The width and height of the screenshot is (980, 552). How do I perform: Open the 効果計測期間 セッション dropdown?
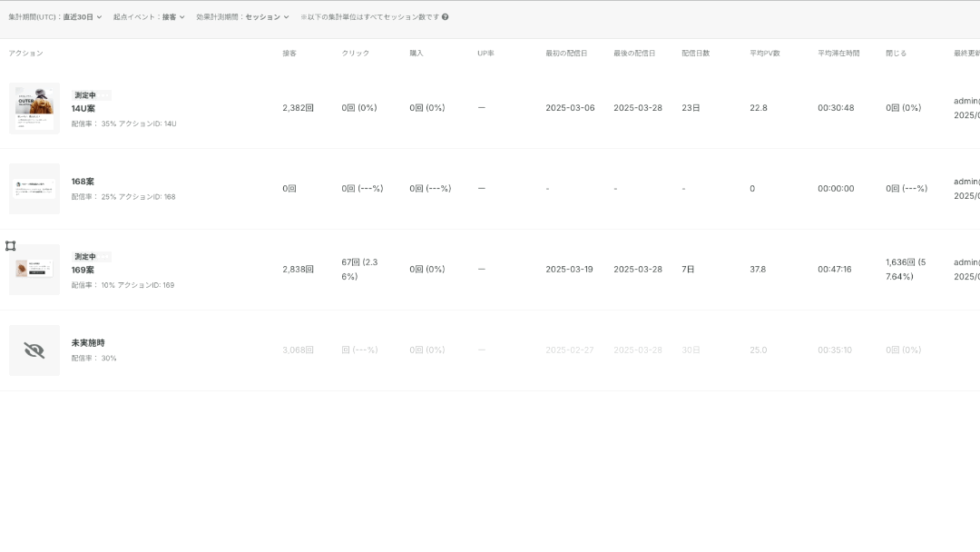(242, 17)
